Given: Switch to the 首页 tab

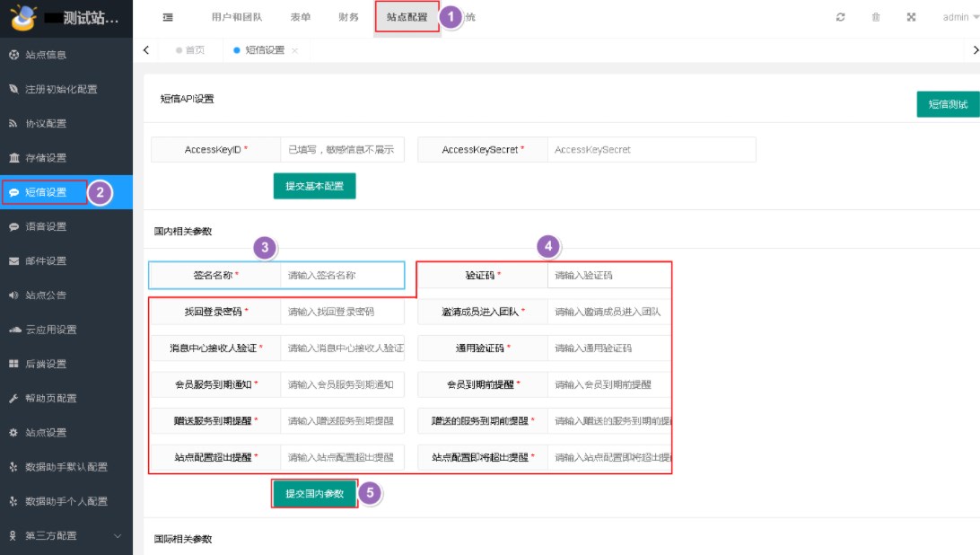Looking at the screenshot, I should [x=190, y=50].
